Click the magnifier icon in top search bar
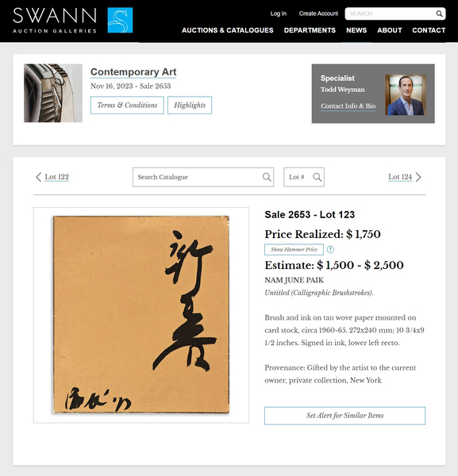The height and width of the screenshot is (476, 458). coord(439,13)
